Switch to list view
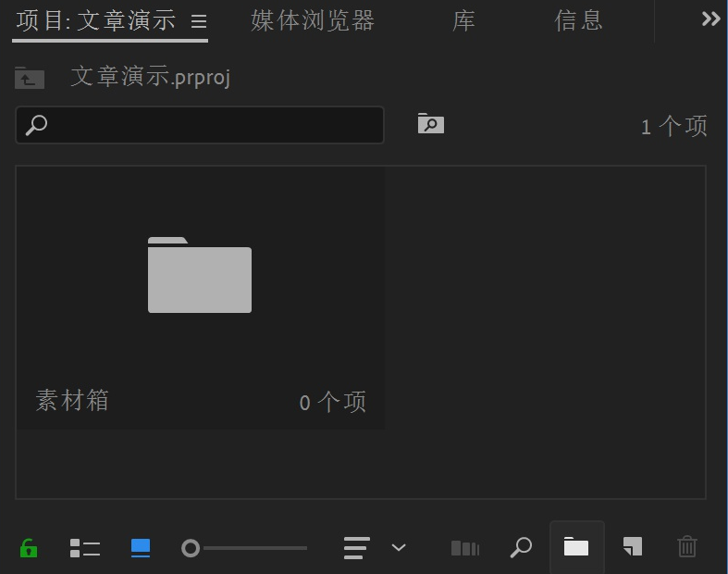Image resolution: width=728 pixels, height=574 pixels. (85, 548)
